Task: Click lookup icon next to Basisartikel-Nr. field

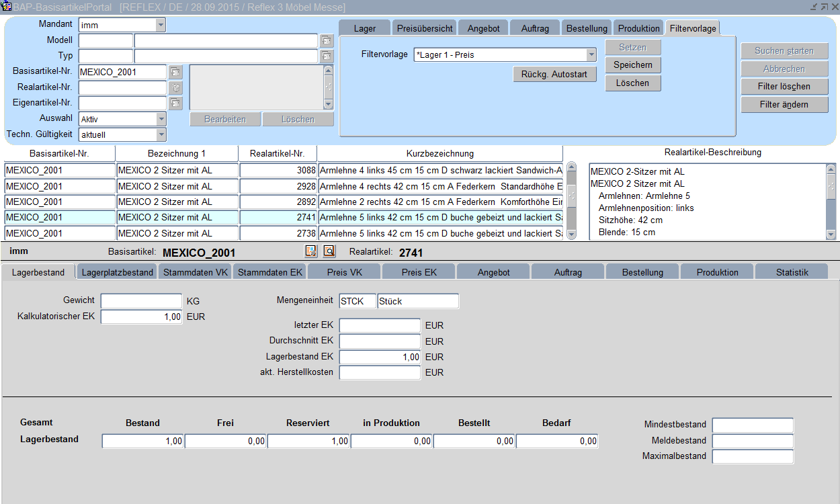Action: pyautogui.click(x=175, y=72)
